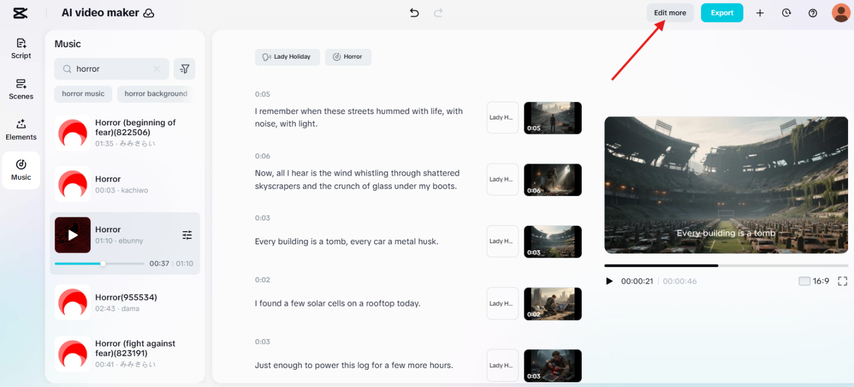Click the plus icon in top bar
Viewport: 854px width, 387px height.
tap(760, 13)
